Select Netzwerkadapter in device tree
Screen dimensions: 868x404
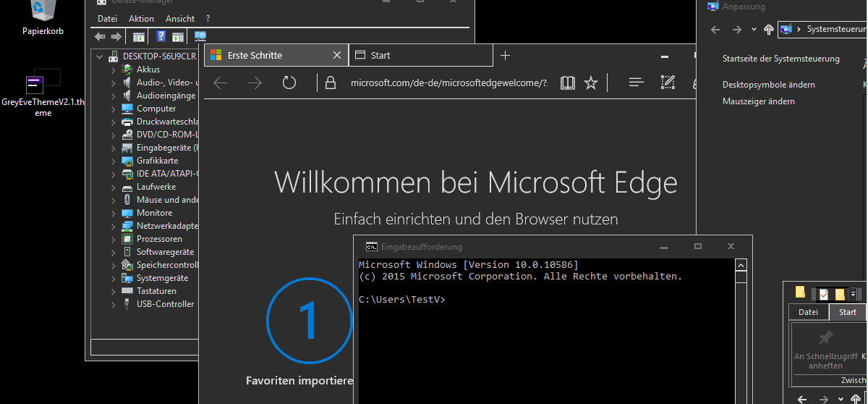167,226
